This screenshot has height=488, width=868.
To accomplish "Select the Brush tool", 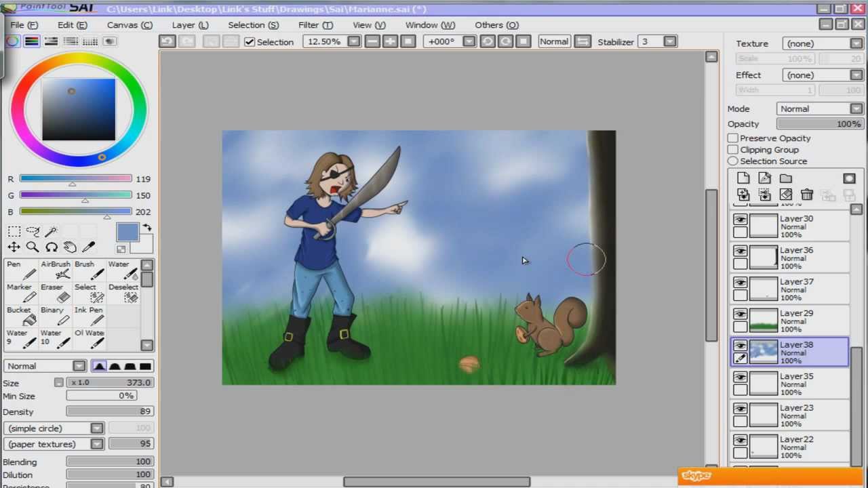I will [x=90, y=270].
